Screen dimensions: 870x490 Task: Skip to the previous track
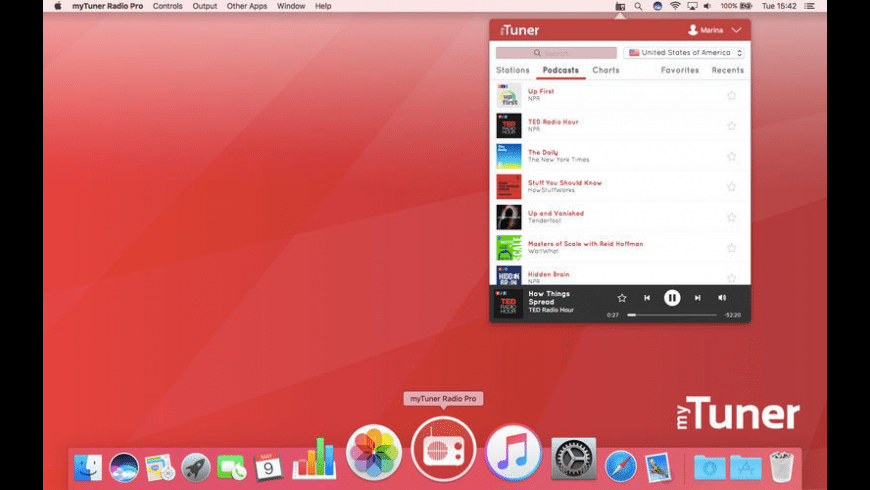pyautogui.click(x=647, y=298)
